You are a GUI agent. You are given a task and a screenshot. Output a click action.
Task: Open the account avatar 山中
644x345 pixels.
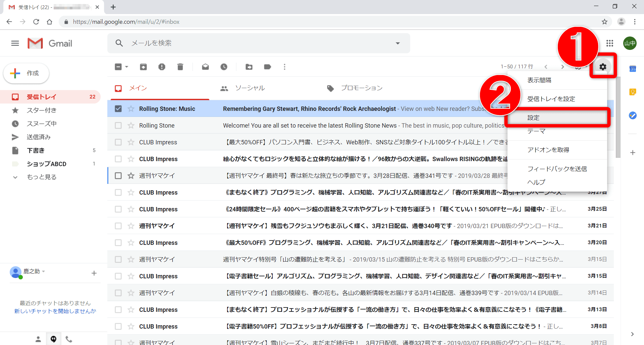pyautogui.click(x=630, y=43)
